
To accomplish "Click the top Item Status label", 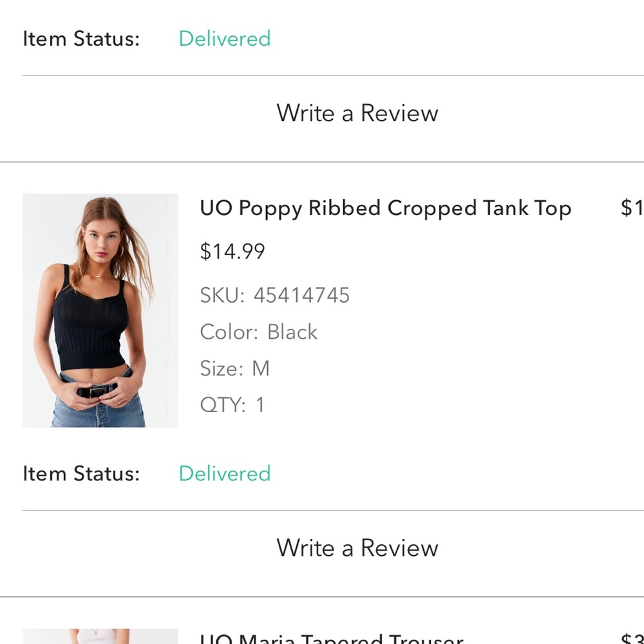I will (x=82, y=39).
